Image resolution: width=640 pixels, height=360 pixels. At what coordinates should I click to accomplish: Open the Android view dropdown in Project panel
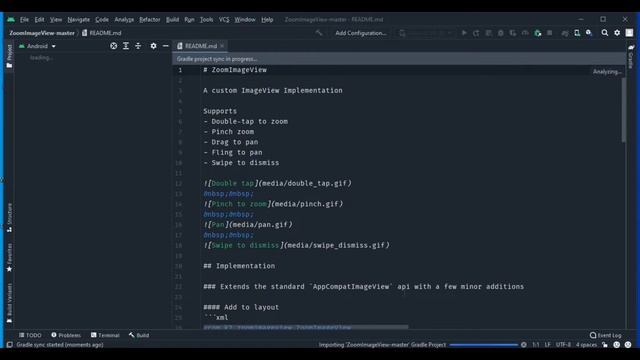click(37, 46)
